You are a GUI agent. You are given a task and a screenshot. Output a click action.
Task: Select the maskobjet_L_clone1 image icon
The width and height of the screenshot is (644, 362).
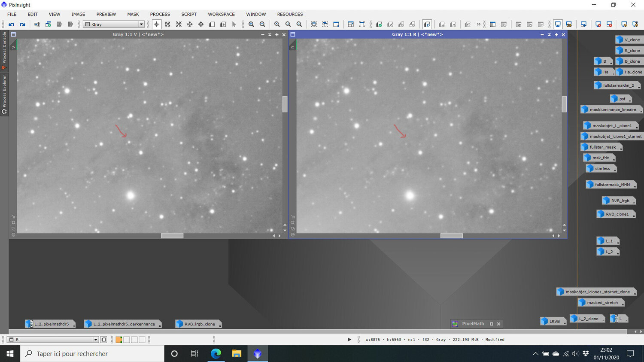click(x=611, y=126)
